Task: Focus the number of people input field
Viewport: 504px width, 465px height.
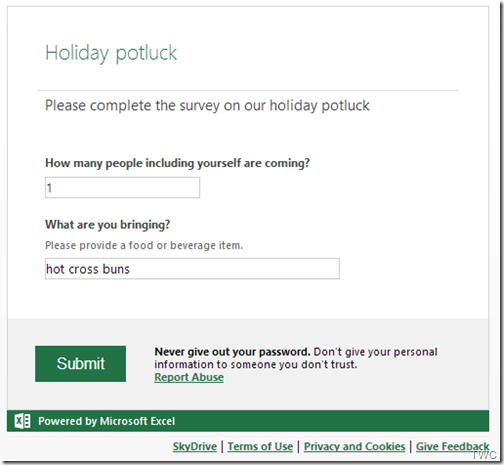Action: (122, 188)
